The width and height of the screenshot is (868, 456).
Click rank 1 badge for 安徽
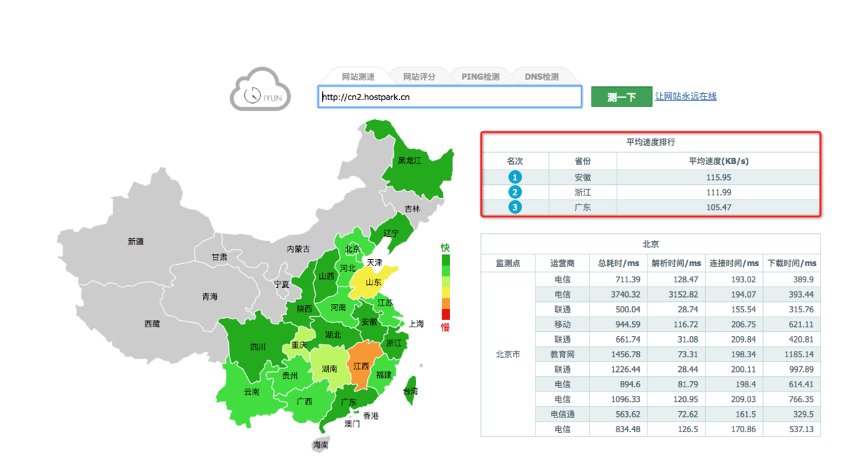point(515,177)
